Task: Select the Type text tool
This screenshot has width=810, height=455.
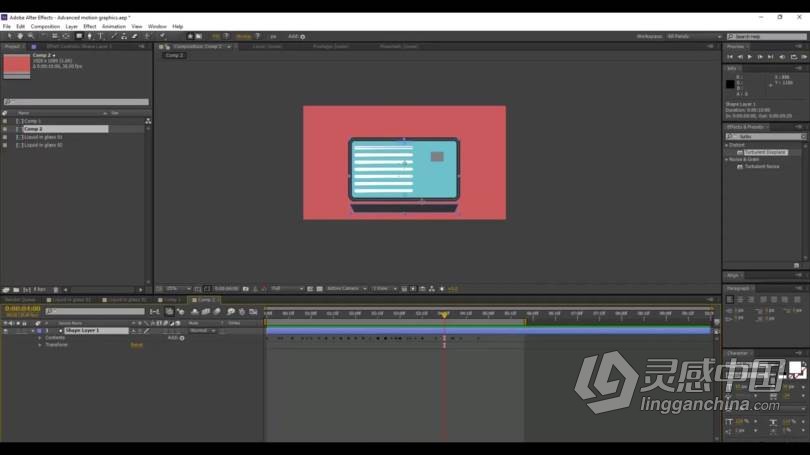Action: pos(100,36)
